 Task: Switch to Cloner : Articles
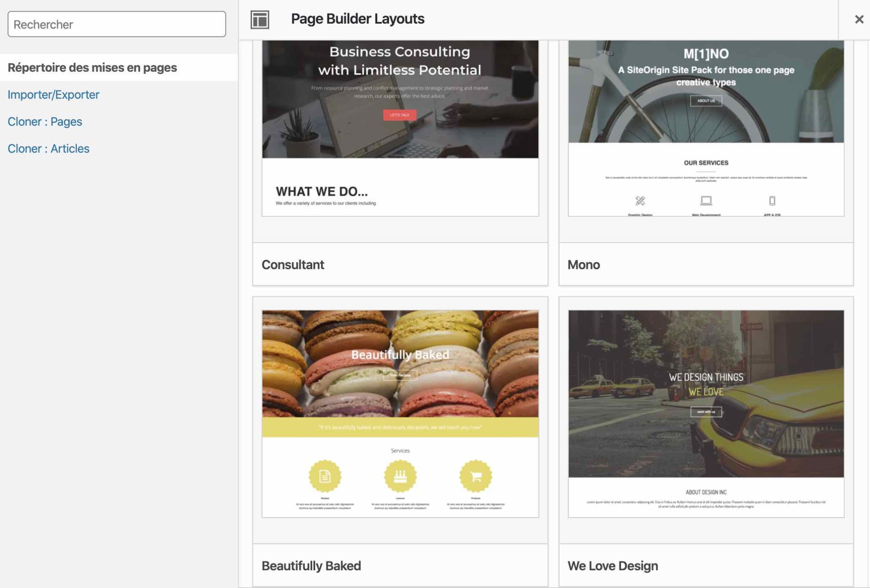[x=48, y=149]
